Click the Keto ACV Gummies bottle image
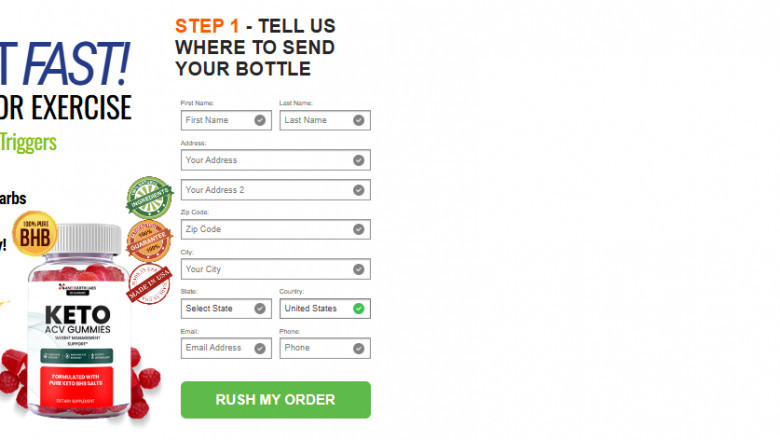Viewport: 780px width, 440px height. pos(78,321)
